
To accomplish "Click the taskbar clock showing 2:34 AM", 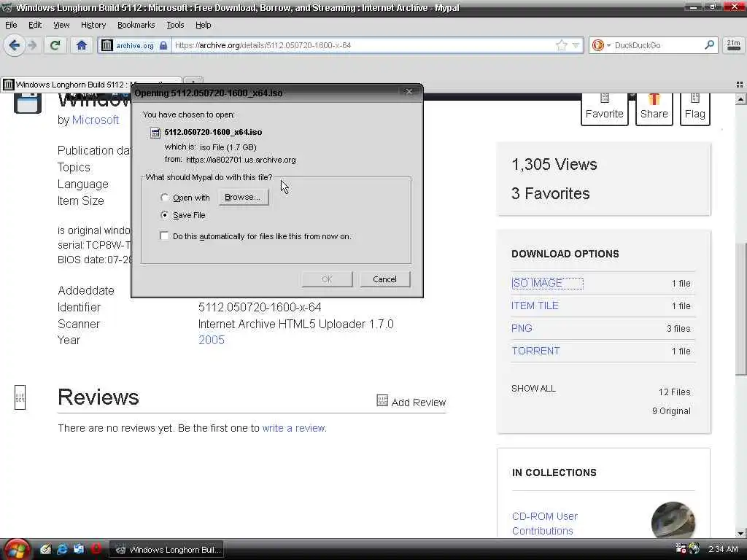I will tap(723, 550).
